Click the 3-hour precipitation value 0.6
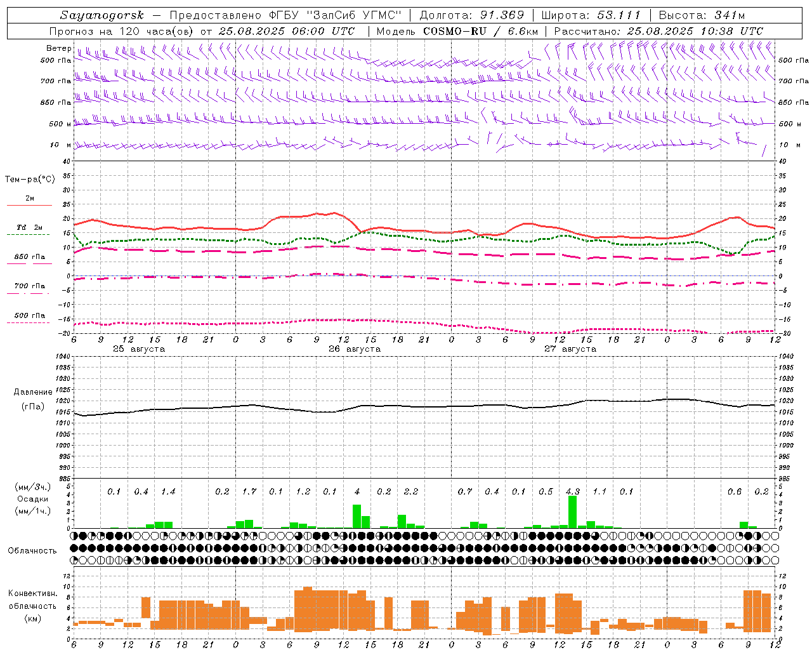The width and height of the screenshot is (812, 650). point(735,491)
